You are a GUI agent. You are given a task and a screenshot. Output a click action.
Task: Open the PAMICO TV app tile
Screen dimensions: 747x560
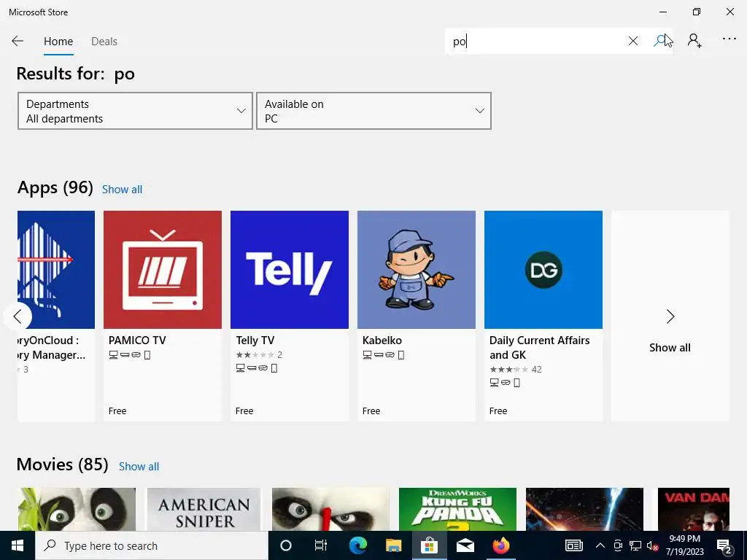163,316
